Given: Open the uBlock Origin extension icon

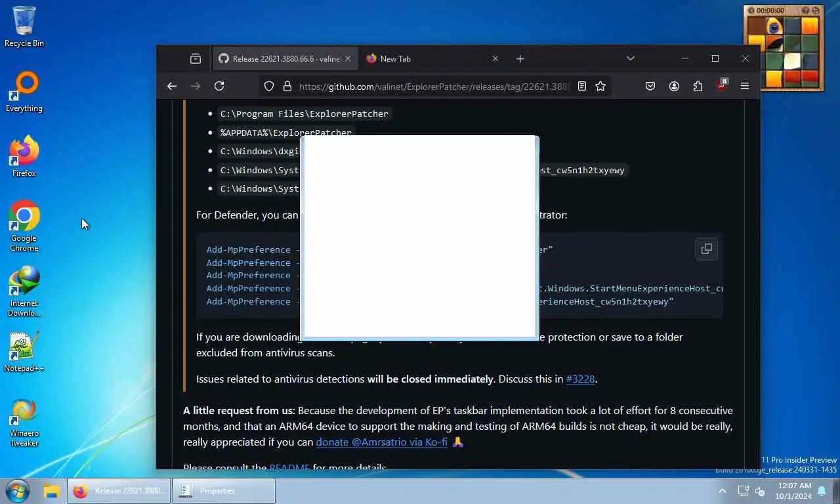Looking at the screenshot, I should click(x=722, y=85).
